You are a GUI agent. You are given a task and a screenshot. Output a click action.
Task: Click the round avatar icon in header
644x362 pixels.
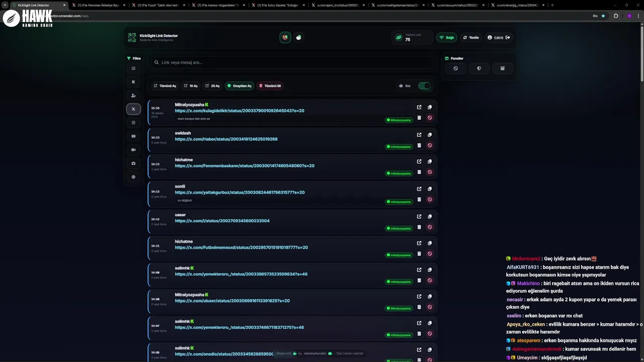coord(285,37)
